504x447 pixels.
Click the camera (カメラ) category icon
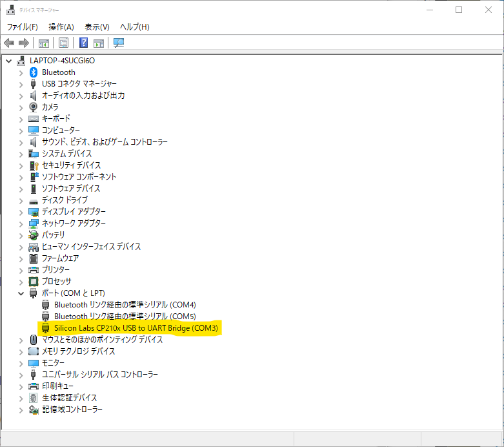33,107
